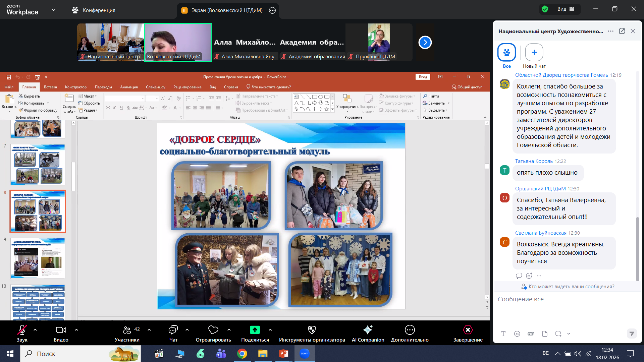Open AI Companion sparkle icon
This screenshot has height=362, width=644.
(368, 330)
